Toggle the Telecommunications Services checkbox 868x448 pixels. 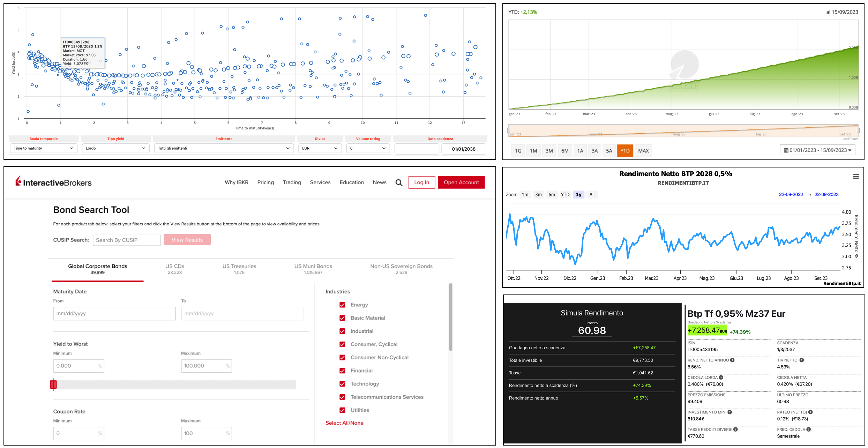pos(342,397)
